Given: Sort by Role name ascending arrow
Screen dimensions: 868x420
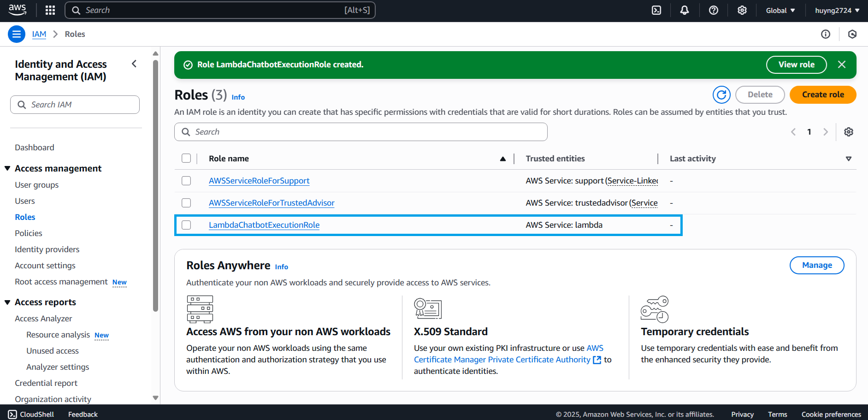Looking at the screenshot, I should (x=503, y=159).
